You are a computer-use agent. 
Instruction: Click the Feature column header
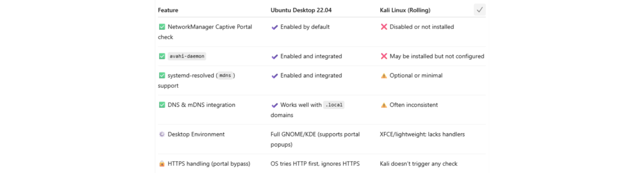tap(168, 10)
